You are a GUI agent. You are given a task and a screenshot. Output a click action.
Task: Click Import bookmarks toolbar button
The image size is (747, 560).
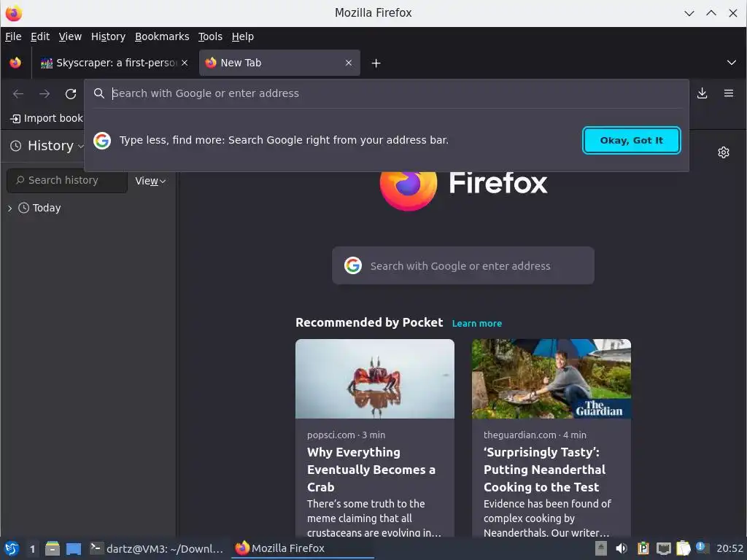pyautogui.click(x=47, y=119)
